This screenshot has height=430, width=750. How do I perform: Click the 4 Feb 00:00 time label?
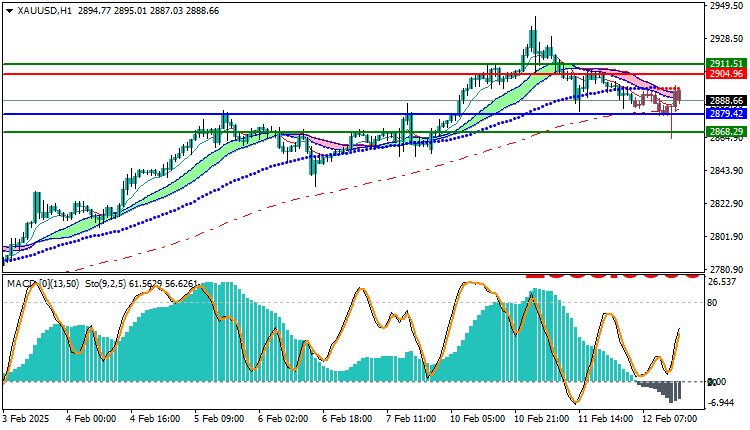(91, 419)
